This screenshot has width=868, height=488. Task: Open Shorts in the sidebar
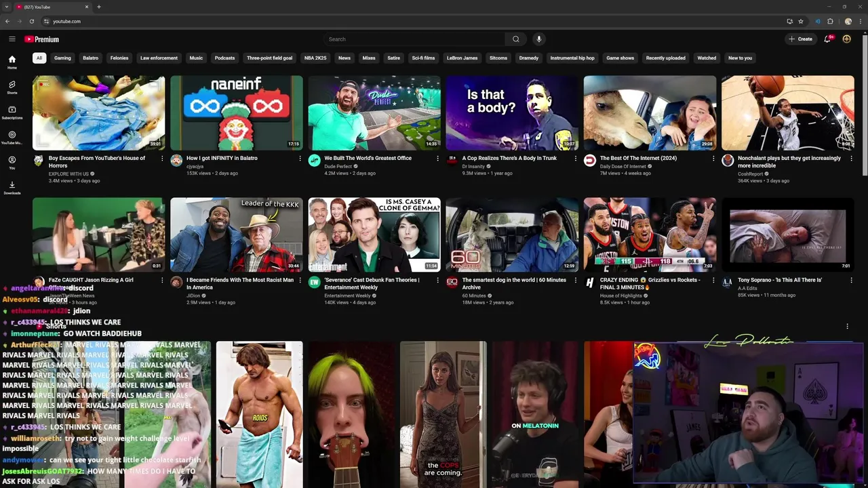[12, 87]
